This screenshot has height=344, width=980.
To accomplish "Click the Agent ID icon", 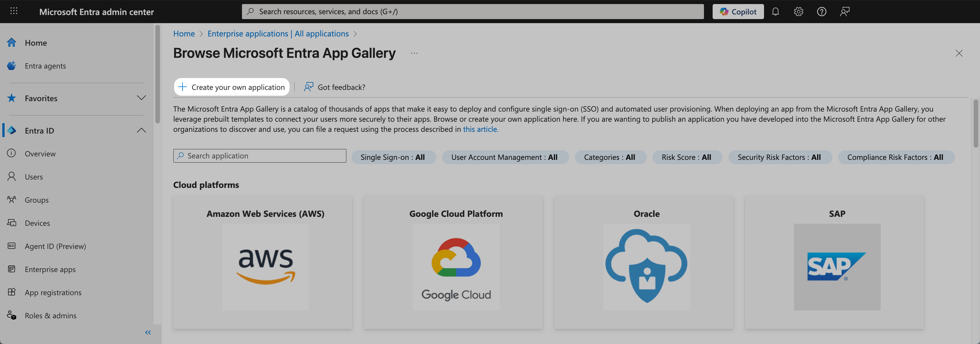I will [x=12, y=246].
